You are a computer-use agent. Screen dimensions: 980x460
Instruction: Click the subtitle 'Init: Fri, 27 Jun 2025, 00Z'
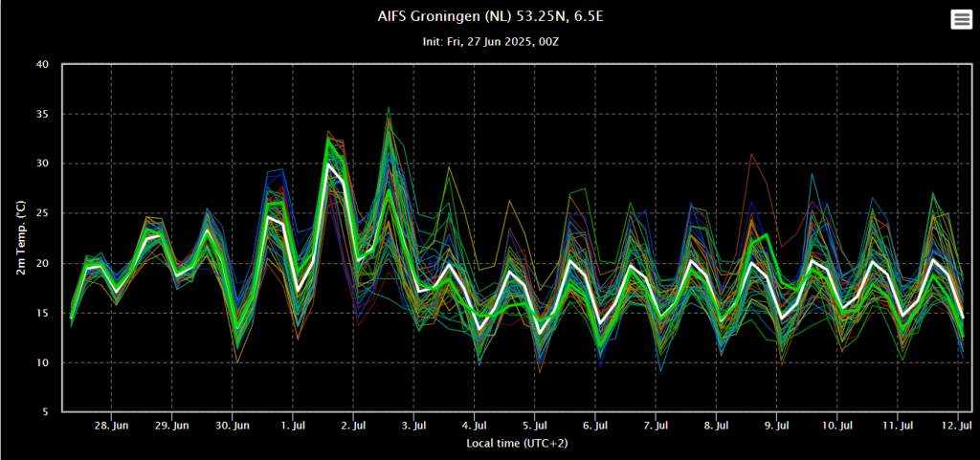(490, 42)
